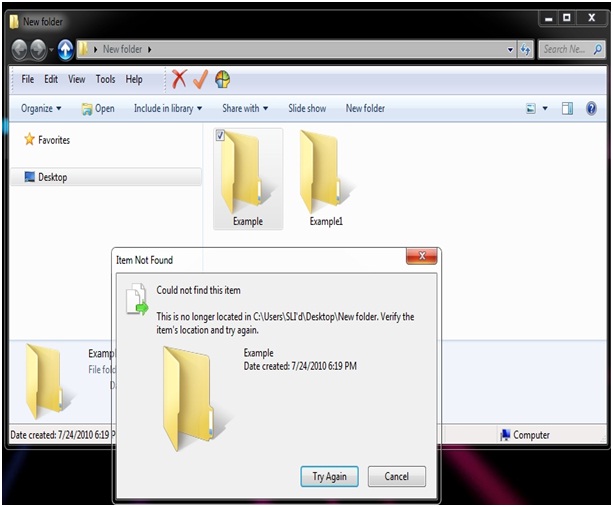Uncheck the Example folder checkbox
This screenshot has height=507, width=613.
pos(220,136)
